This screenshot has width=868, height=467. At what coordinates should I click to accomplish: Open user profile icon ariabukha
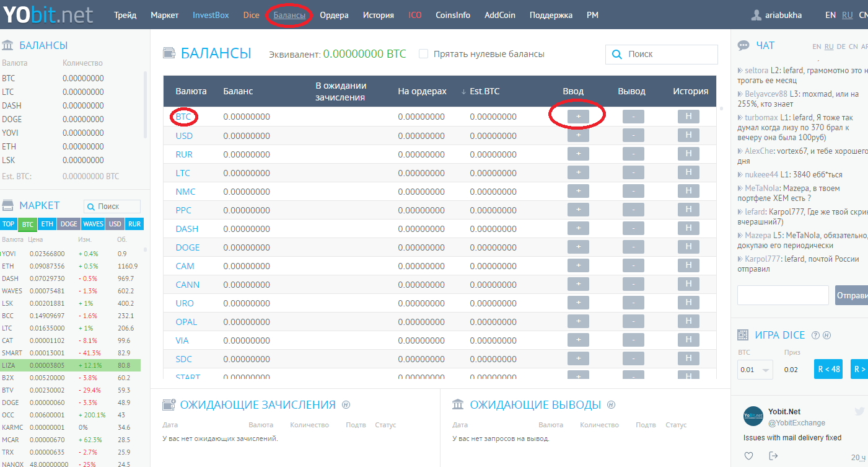[756, 15]
